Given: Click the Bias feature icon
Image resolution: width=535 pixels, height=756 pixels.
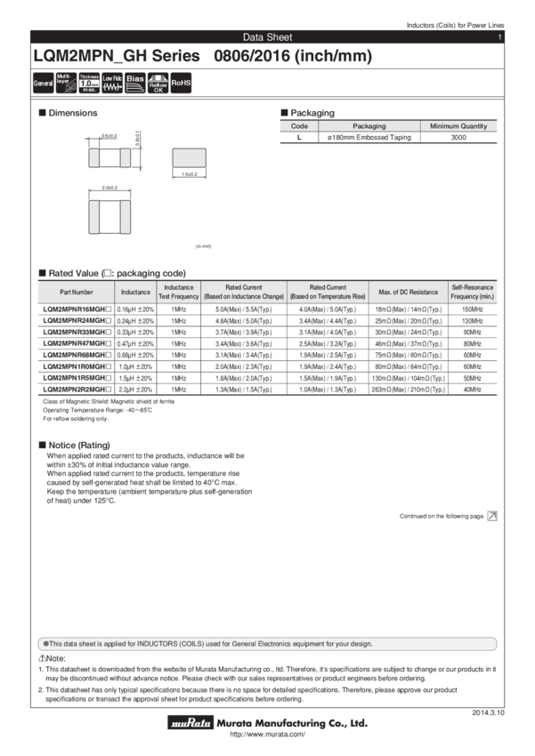Looking at the screenshot, I should (x=135, y=83).
